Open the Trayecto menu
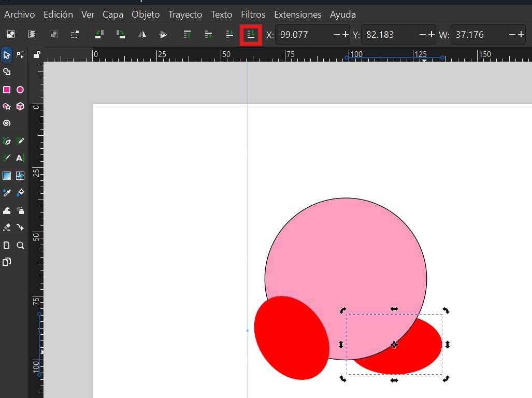The width and height of the screenshot is (532, 398). [185, 15]
